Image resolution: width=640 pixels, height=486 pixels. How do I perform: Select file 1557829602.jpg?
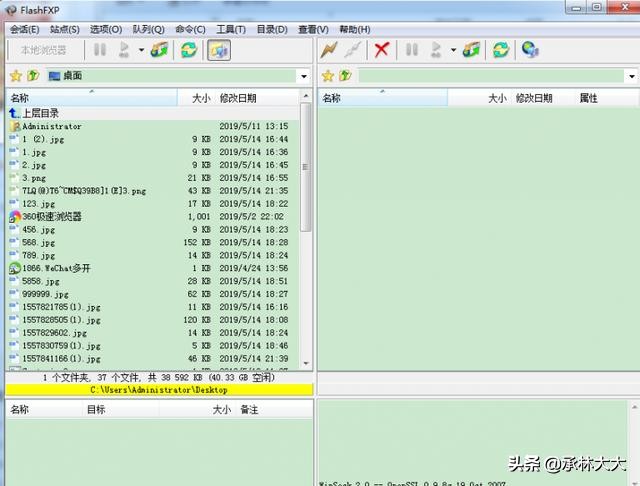[153, 333]
